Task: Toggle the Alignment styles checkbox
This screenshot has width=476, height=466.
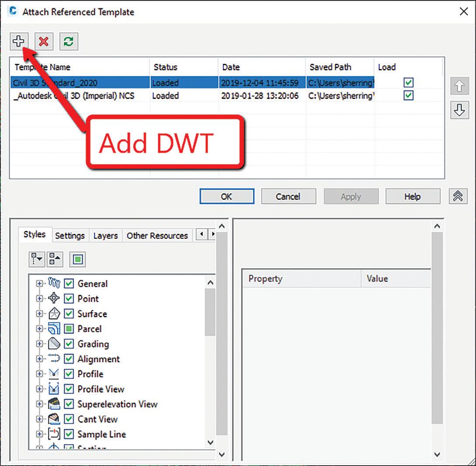Action: 69,358
